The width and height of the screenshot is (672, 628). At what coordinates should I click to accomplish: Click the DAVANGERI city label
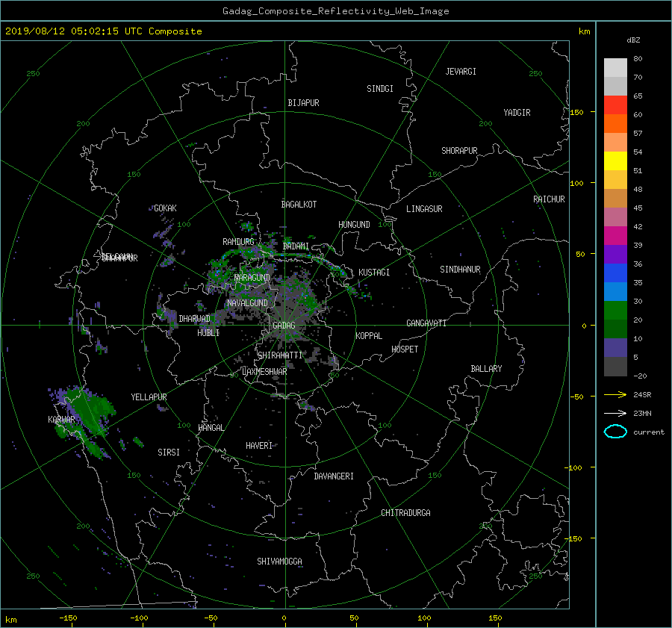click(x=334, y=476)
